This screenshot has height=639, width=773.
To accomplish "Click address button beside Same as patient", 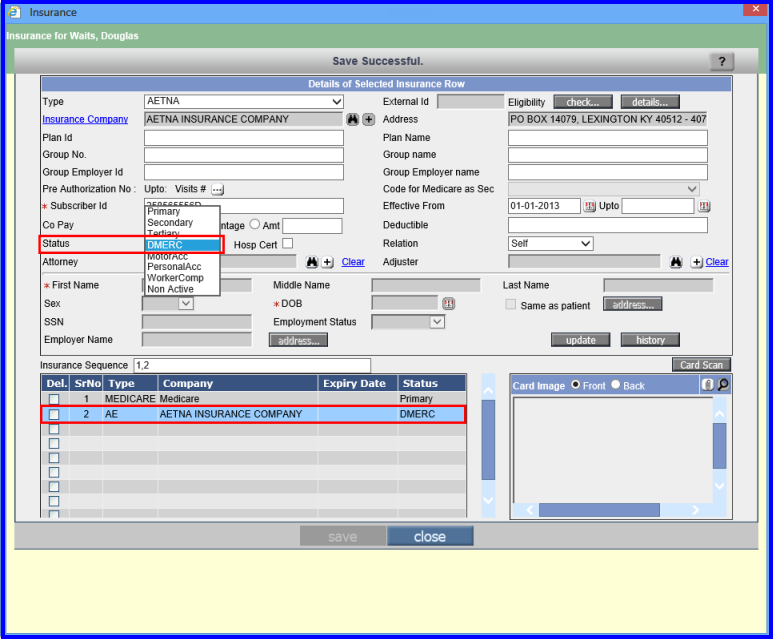I will click(x=632, y=305).
